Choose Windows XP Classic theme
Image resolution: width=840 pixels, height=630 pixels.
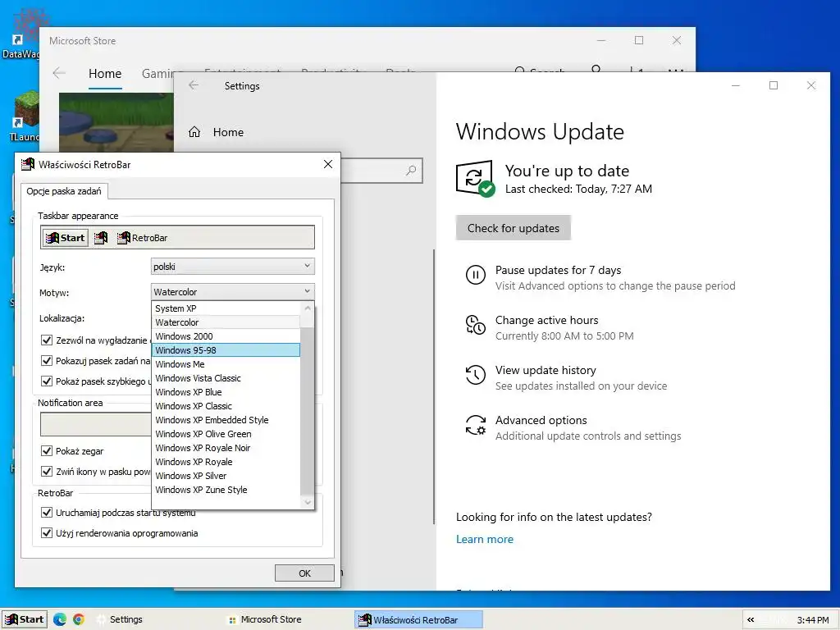click(226, 405)
